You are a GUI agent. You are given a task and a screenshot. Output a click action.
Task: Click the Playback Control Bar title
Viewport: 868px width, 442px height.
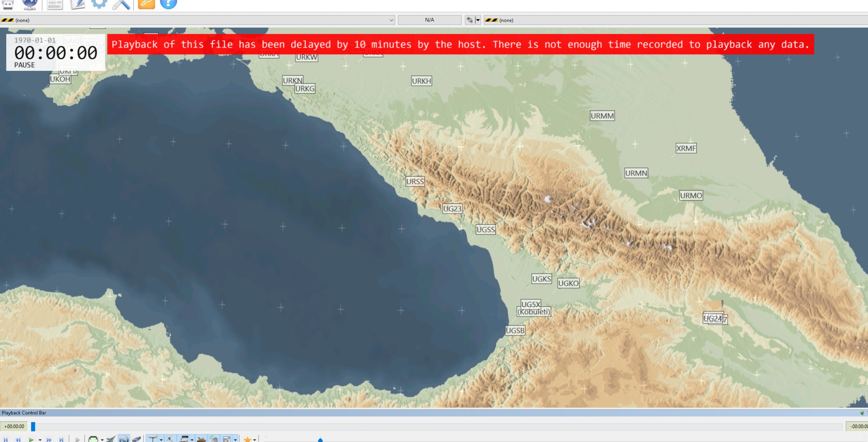point(24,413)
